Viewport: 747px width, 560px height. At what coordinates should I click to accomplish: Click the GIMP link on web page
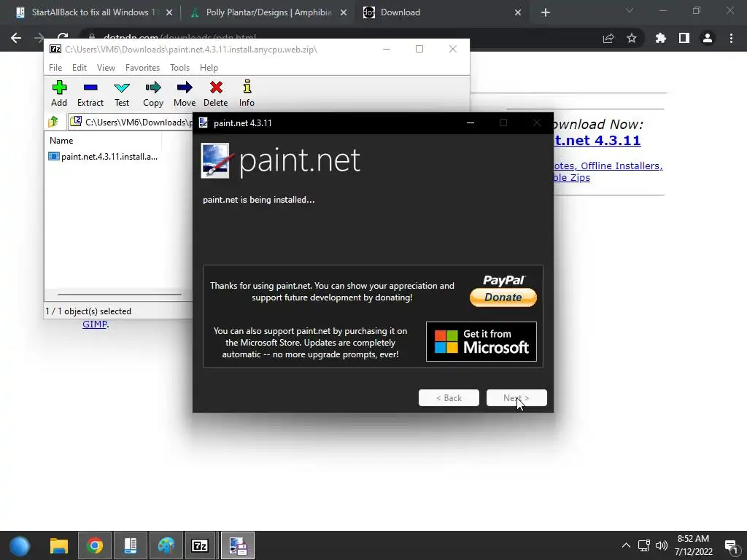(94, 324)
